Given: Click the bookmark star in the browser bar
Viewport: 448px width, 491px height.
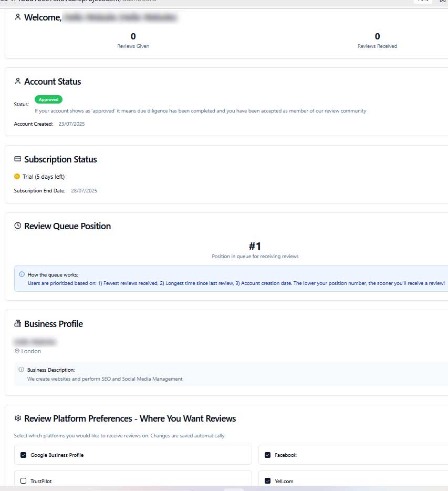Looking at the screenshot, I should tap(442, 1).
